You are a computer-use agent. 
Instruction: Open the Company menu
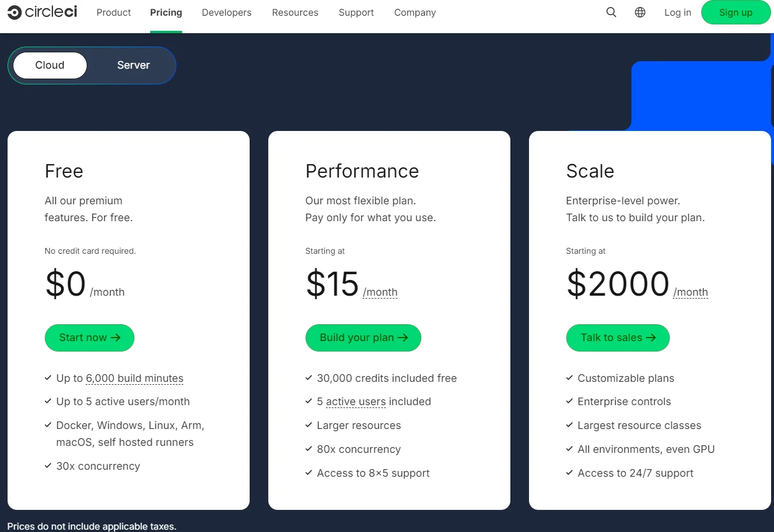(x=415, y=12)
